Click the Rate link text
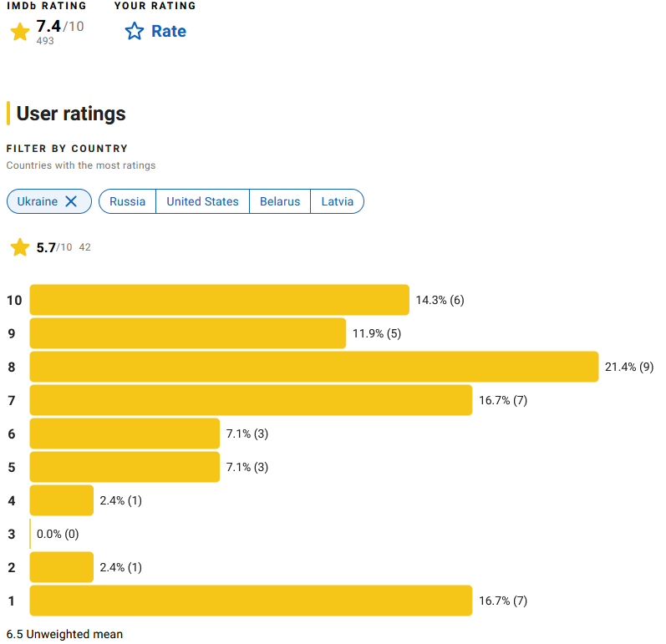This screenshot has height=644, width=666. (x=168, y=32)
